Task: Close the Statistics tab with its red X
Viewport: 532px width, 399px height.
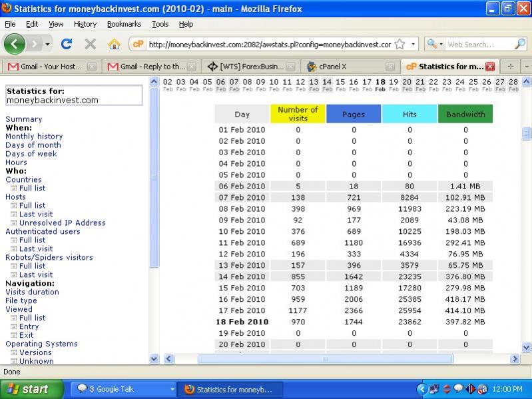Action: tap(490, 67)
